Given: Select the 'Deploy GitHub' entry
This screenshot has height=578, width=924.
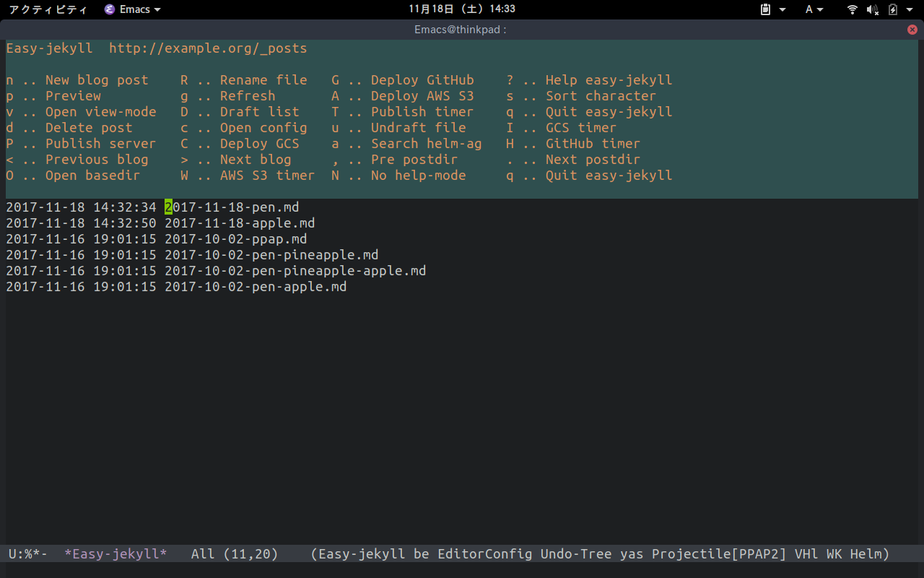Looking at the screenshot, I should (x=422, y=80).
